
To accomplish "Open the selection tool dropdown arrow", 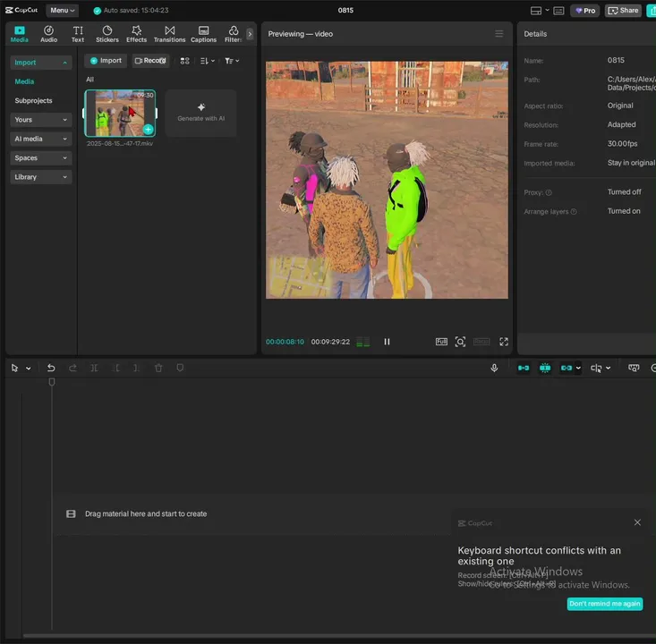I will click(28, 369).
